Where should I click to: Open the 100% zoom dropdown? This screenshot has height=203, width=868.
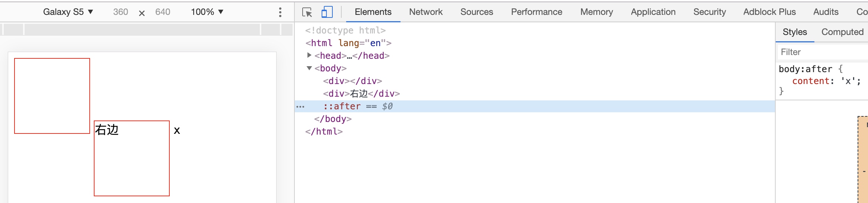pos(207,12)
